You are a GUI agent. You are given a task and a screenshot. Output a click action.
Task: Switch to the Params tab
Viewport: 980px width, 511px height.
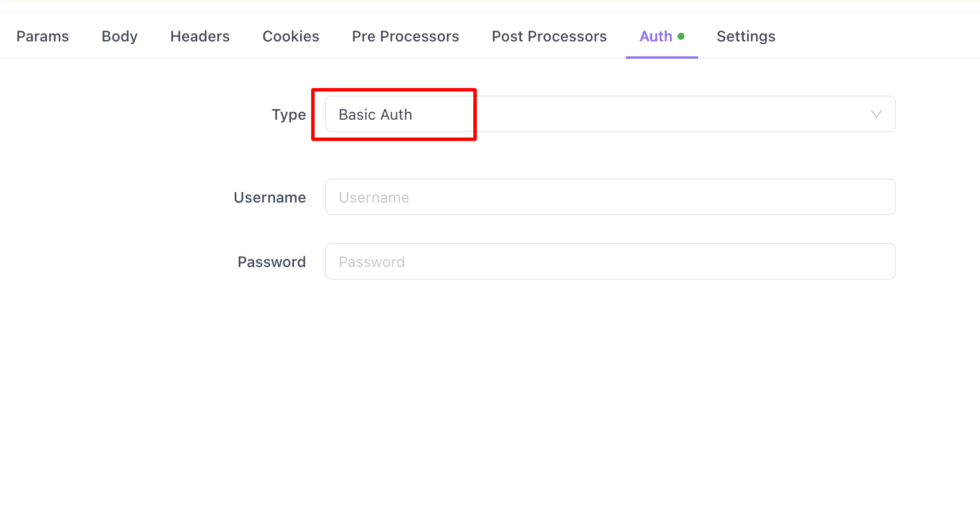(43, 36)
